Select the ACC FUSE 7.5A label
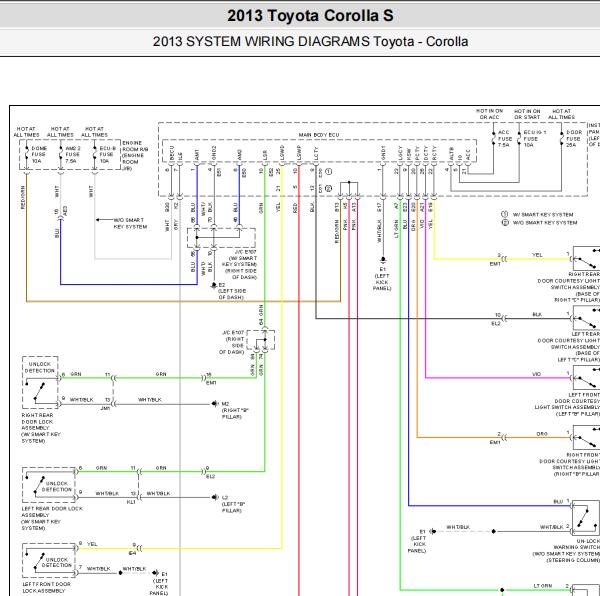 [504, 138]
